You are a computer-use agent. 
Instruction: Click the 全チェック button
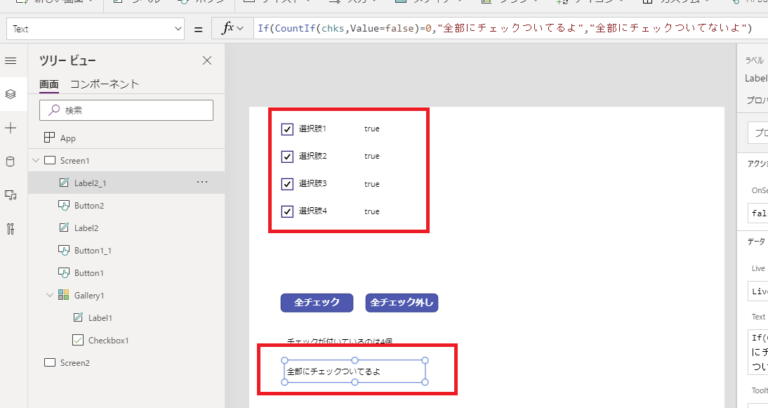pyautogui.click(x=316, y=303)
